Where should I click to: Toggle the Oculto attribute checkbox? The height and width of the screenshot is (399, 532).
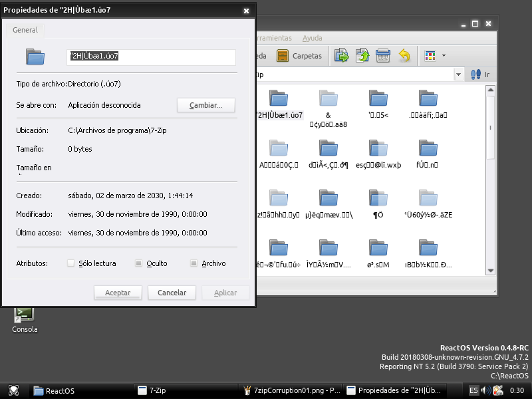click(138, 263)
